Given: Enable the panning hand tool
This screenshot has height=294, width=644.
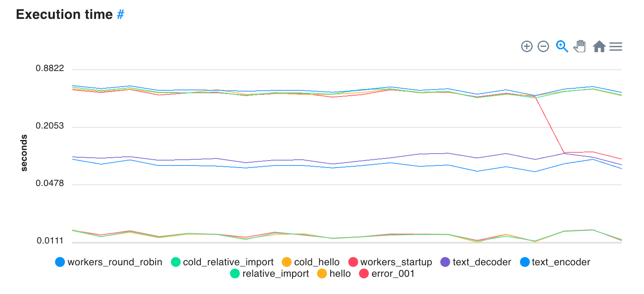Looking at the screenshot, I should pyautogui.click(x=580, y=46).
